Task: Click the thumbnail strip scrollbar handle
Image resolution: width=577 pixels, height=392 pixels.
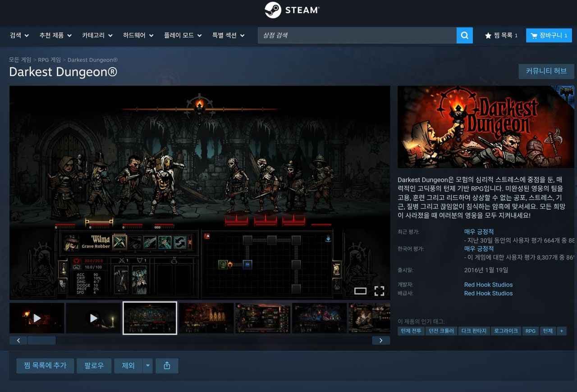Action: [x=41, y=340]
